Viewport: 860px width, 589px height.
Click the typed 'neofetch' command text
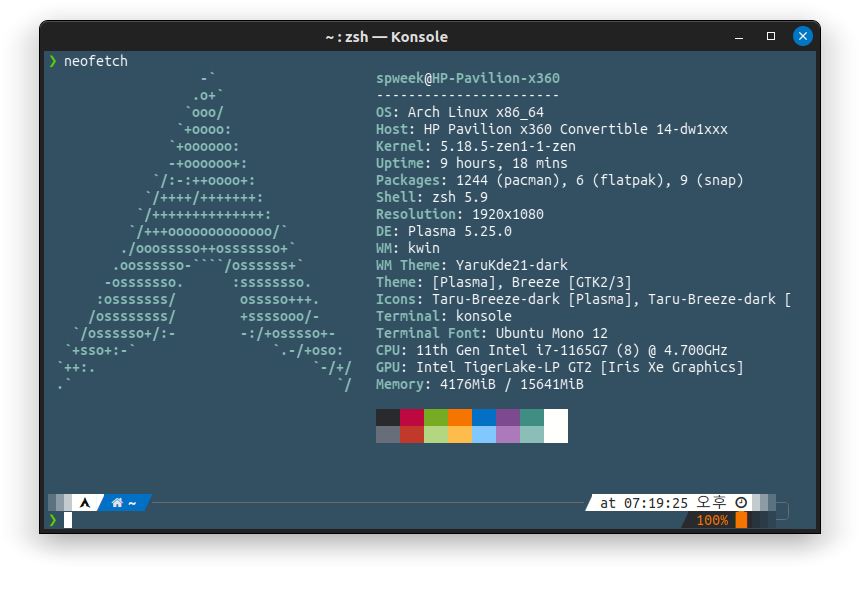click(96, 61)
